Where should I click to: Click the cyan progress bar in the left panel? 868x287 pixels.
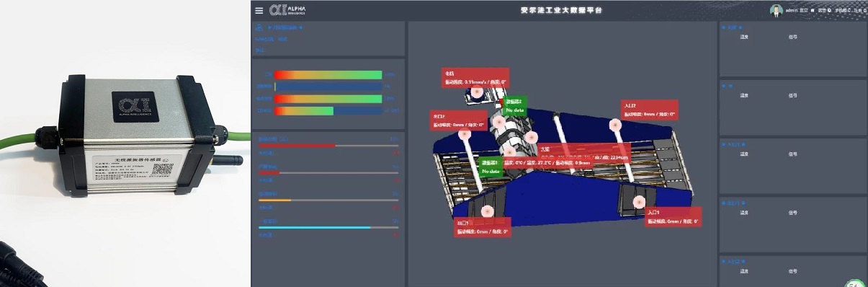pyautogui.click(x=328, y=227)
